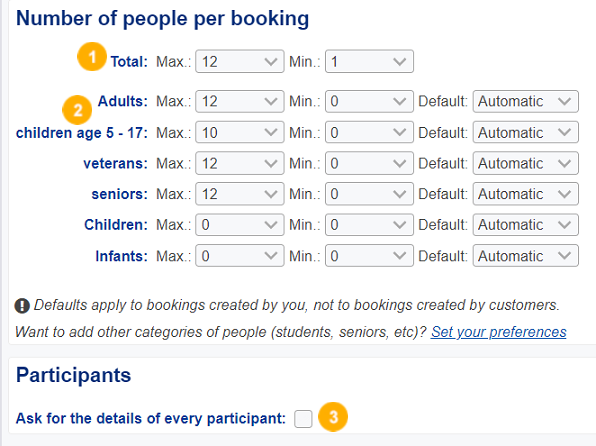This screenshot has width=596, height=446.
Task: Open children age 5 - 17 Default dropdown
Action: click(x=526, y=132)
